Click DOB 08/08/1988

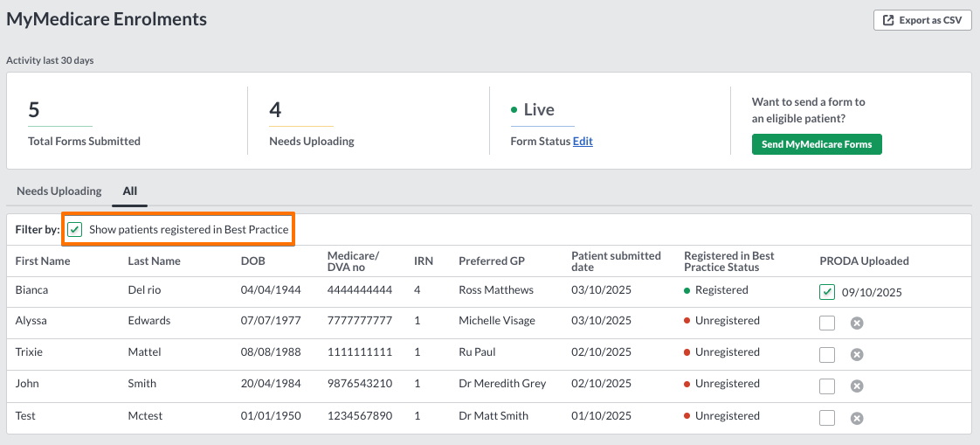coord(271,351)
